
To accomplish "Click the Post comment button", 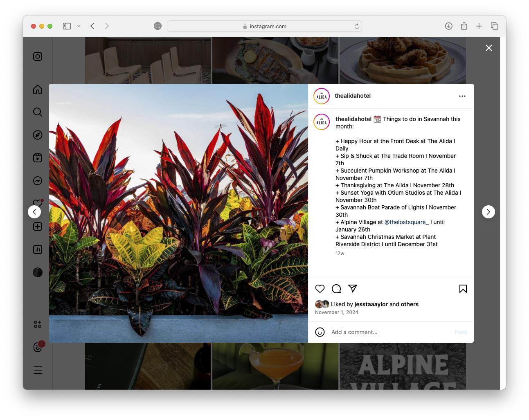I will pyautogui.click(x=461, y=332).
